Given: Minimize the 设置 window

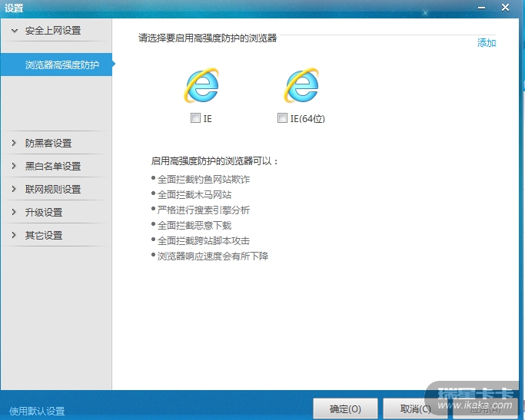Looking at the screenshot, I should (x=482, y=8).
